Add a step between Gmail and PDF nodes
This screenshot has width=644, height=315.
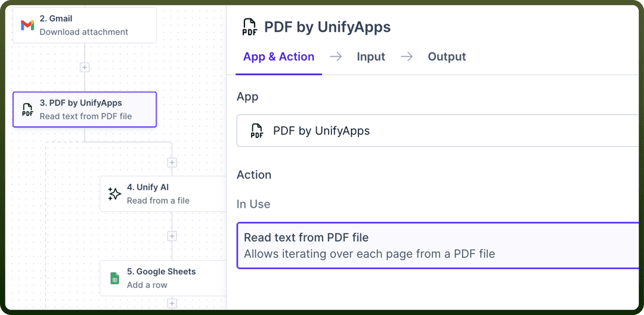tap(85, 67)
